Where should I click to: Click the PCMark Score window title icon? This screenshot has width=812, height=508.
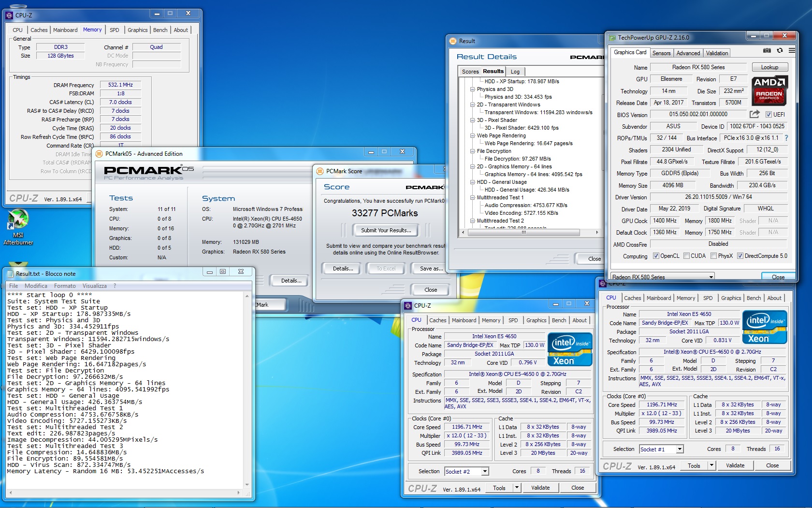(320, 171)
